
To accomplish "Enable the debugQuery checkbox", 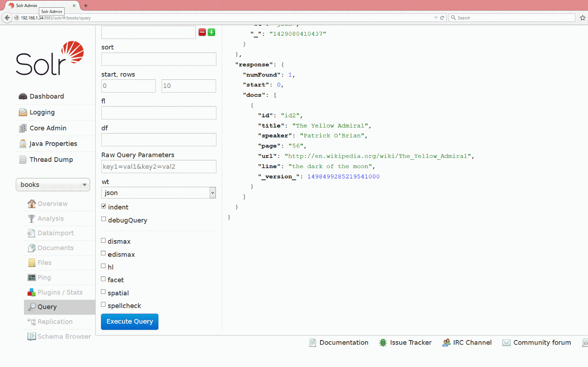I will (x=104, y=219).
